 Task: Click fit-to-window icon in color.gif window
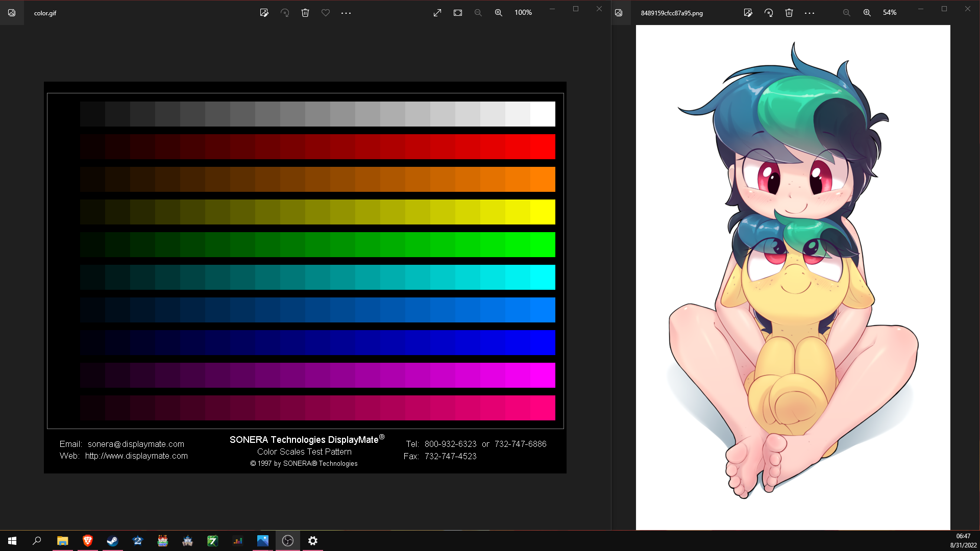click(x=458, y=13)
